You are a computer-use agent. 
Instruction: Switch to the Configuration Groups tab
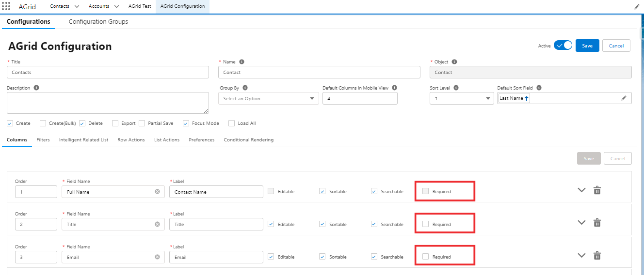(x=98, y=22)
